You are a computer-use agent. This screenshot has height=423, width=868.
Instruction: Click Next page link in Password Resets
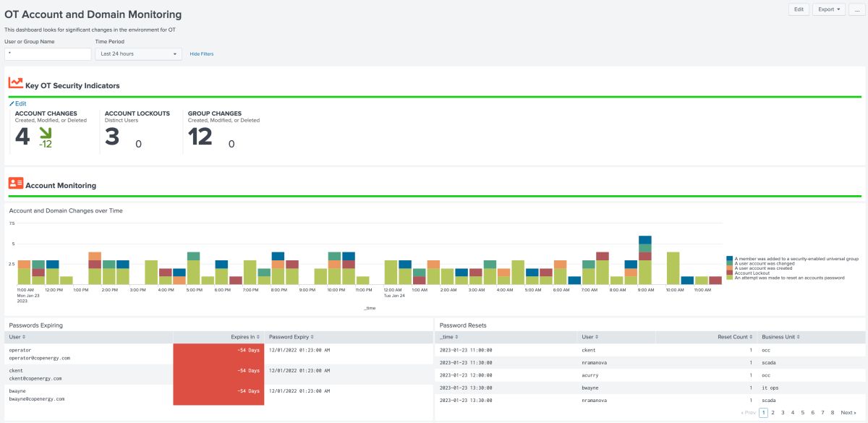848,412
